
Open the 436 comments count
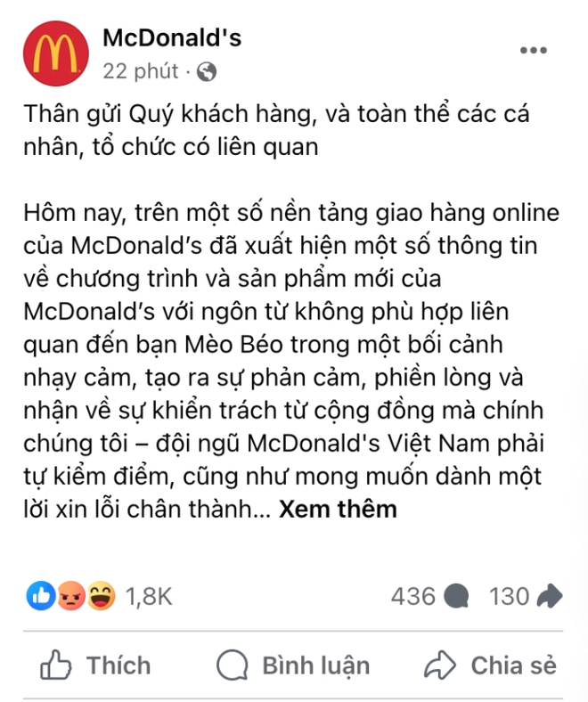pyautogui.click(x=412, y=596)
